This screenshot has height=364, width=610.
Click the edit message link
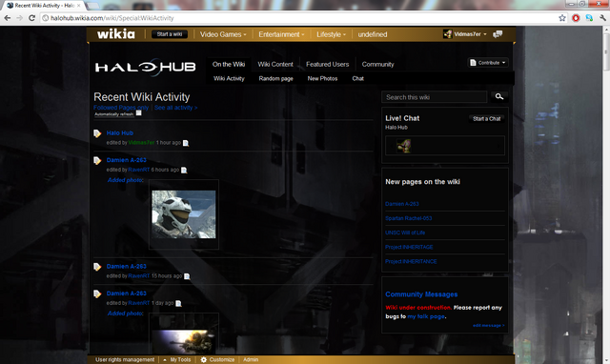click(489, 326)
